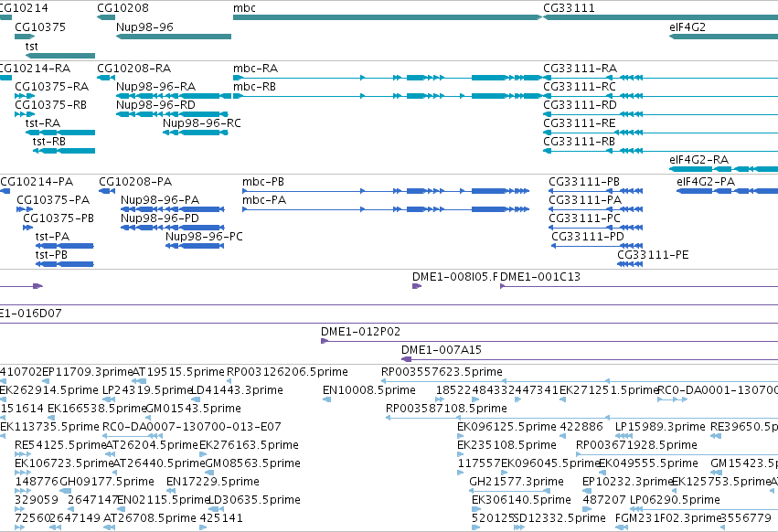Click the CG33111-PD protein label
Image resolution: width=778 pixels, height=532 pixels.
[x=588, y=237]
